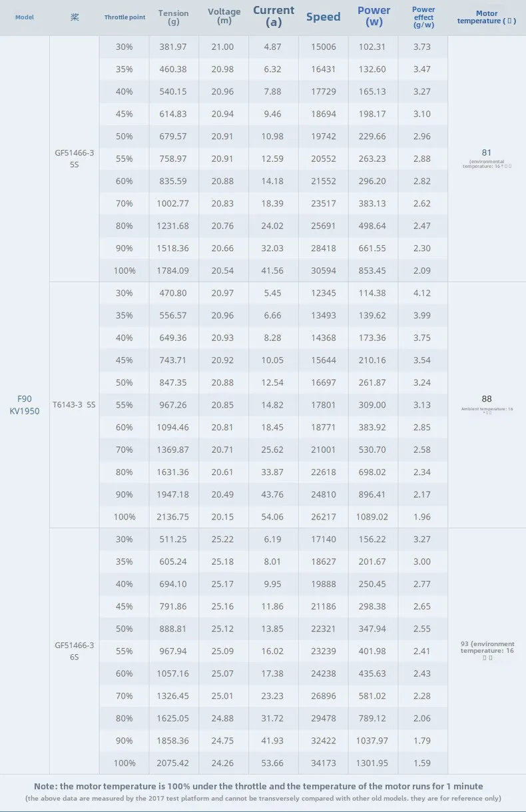Select the Current (a) column header
The height and width of the screenshot is (812, 526).
tap(274, 17)
